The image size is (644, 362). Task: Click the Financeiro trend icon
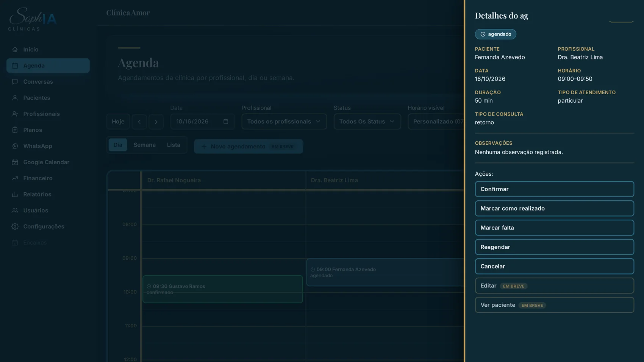[x=15, y=178]
